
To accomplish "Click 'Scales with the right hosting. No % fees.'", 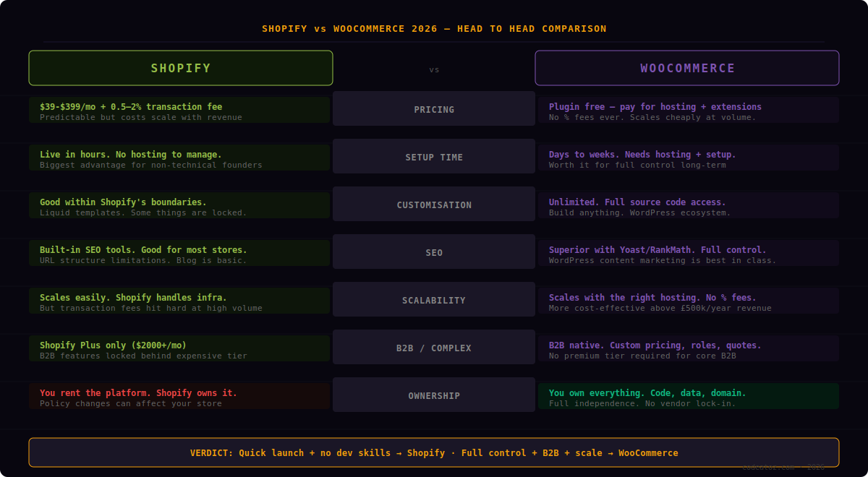I will click(652, 297).
